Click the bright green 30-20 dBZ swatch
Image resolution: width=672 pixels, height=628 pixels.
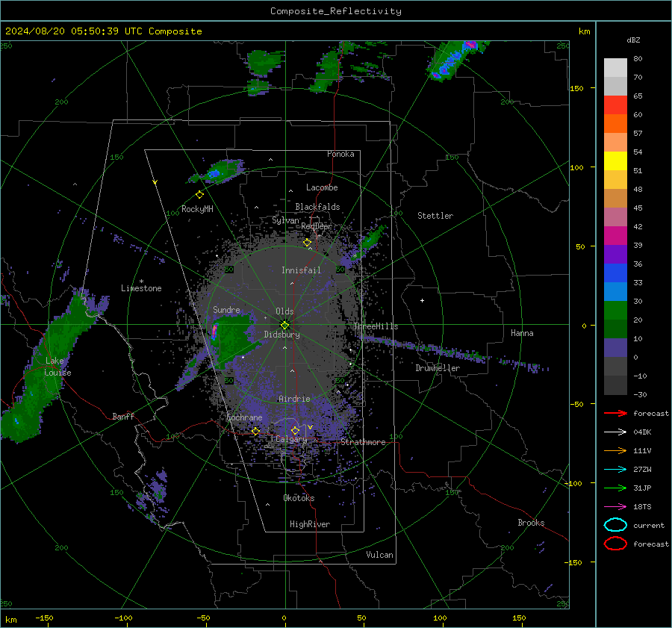615,310
